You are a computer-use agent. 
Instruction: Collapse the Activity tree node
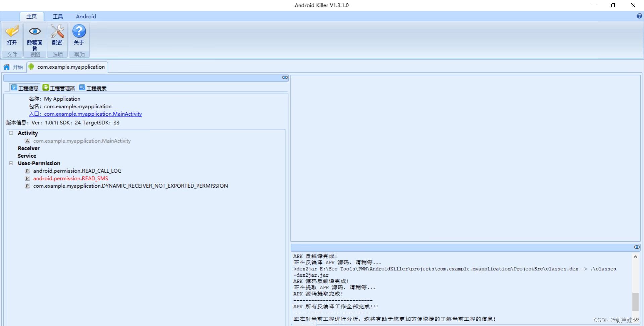[11, 133]
